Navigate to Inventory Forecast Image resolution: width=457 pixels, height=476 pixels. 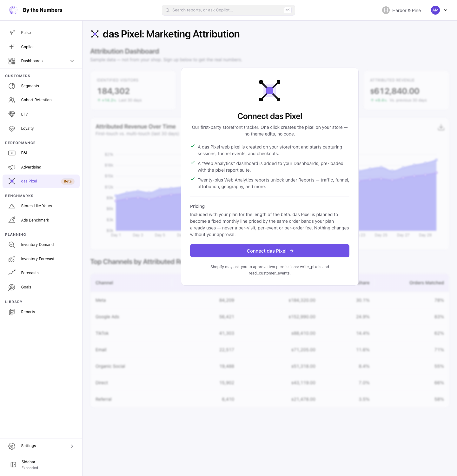[x=38, y=259]
